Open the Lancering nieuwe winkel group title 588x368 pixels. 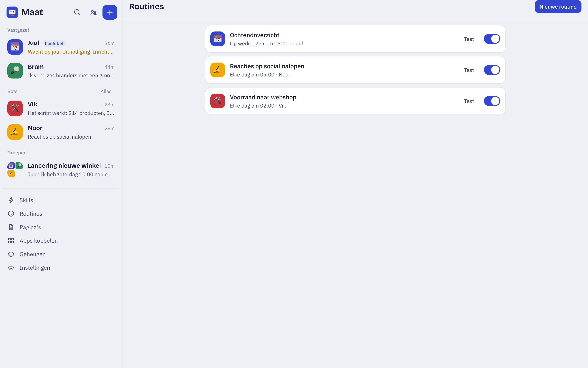[64, 166]
